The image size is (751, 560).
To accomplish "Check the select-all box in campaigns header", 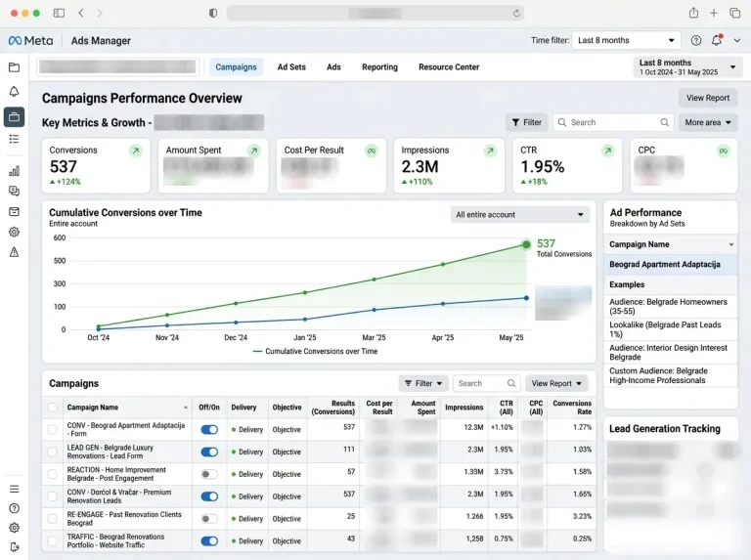I will (52, 408).
